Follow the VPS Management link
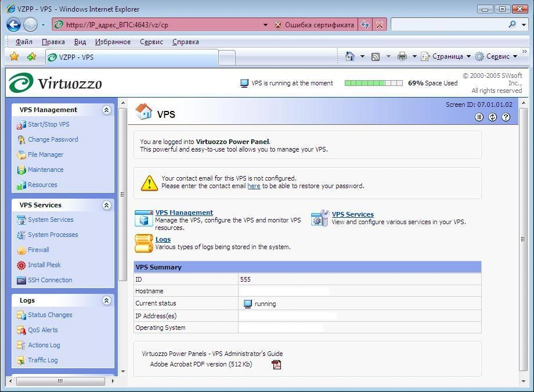Viewport: 534px width, 392px height. (x=184, y=213)
